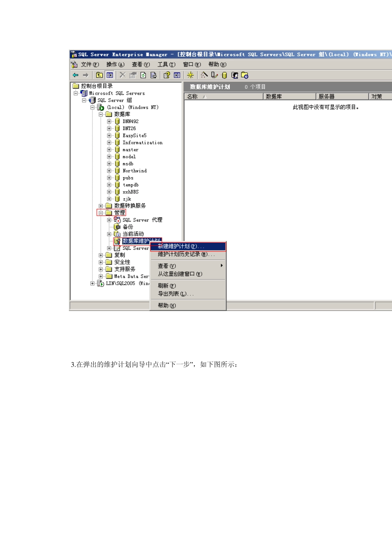Expand the 复制 replication folder

[101, 255]
